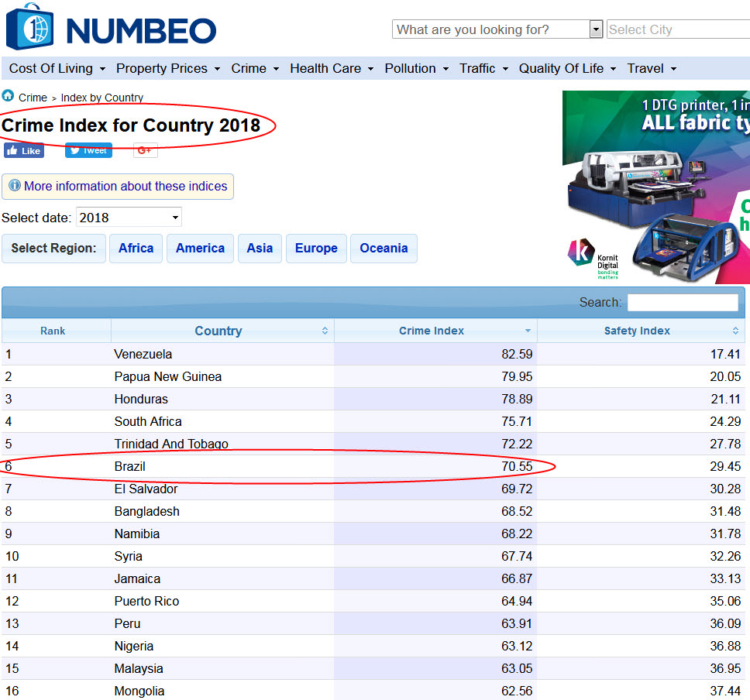
Task: Open More information about these indices
Action: click(118, 187)
